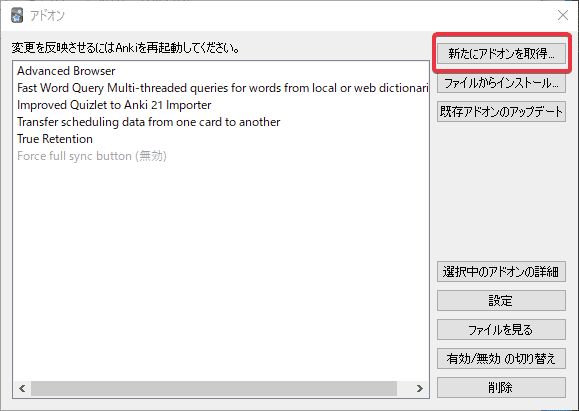The height and width of the screenshot is (411, 579).
Task: Open 選択中のアドオンの詳細
Action: coord(501,272)
